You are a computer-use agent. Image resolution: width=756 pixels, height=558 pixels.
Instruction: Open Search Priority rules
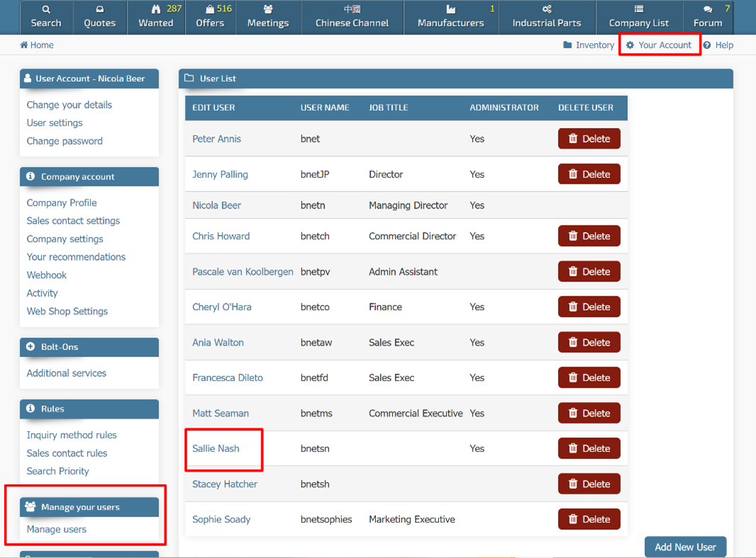[x=58, y=471]
